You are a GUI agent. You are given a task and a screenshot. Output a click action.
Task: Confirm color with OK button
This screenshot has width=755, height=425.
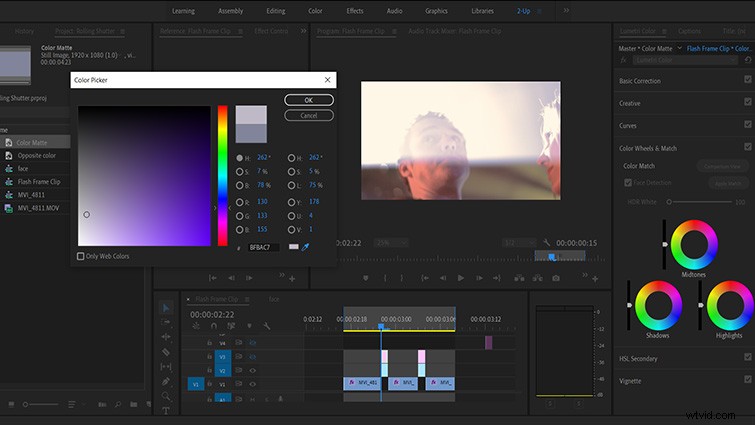click(309, 100)
